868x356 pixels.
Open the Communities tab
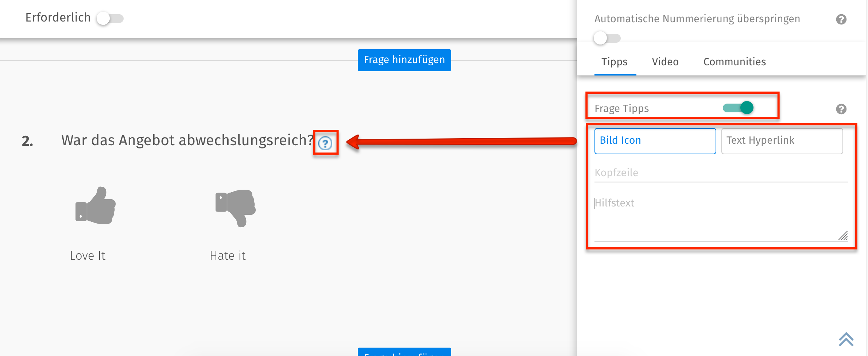point(734,62)
